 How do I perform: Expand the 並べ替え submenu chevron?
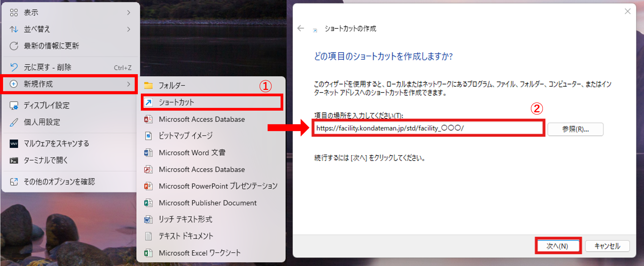tap(129, 29)
